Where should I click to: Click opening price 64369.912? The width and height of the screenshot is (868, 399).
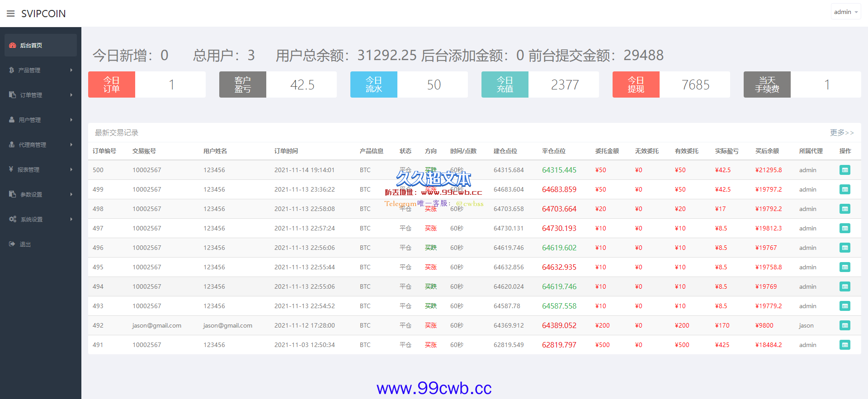tap(509, 325)
